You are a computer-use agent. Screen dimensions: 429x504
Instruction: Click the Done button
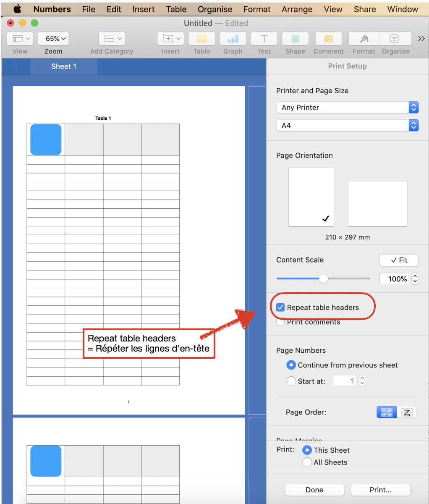click(314, 490)
